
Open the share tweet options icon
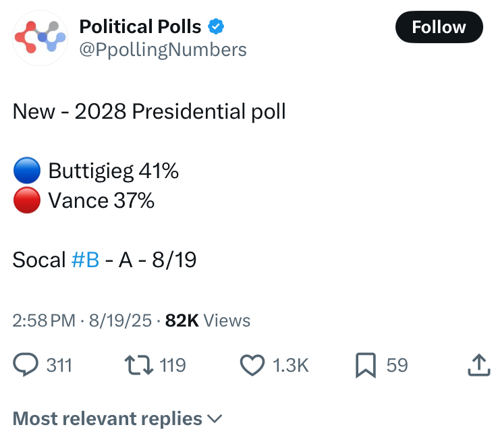[x=477, y=365]
